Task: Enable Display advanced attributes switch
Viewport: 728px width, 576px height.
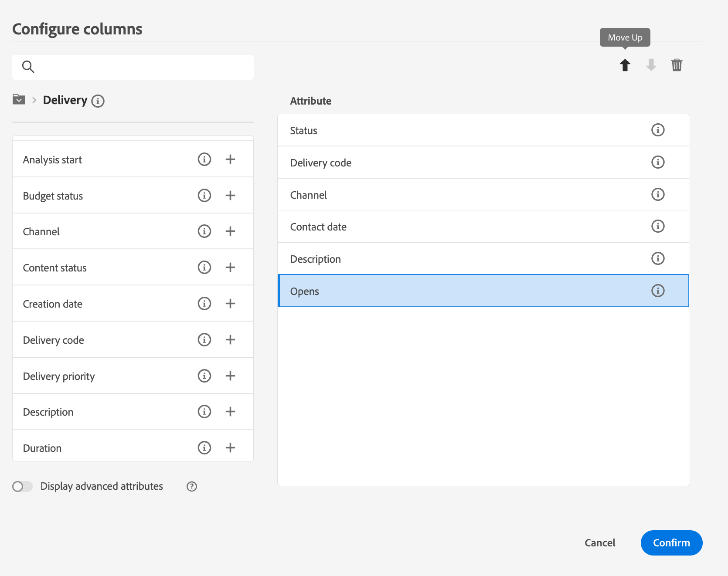Action: tap(22, 486)
